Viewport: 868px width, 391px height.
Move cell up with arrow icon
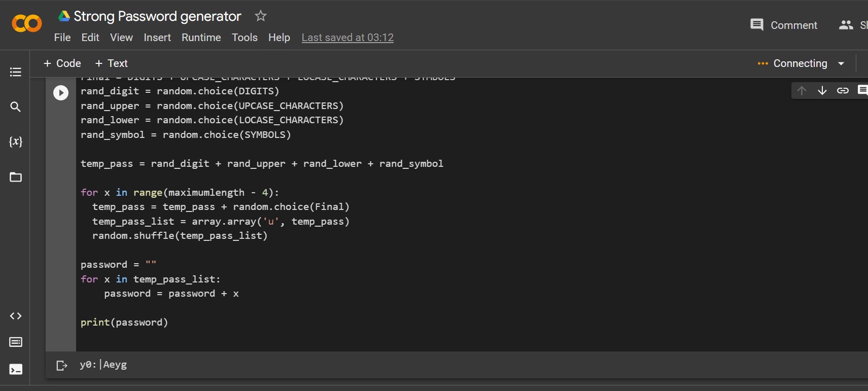[x=802, y=90]
